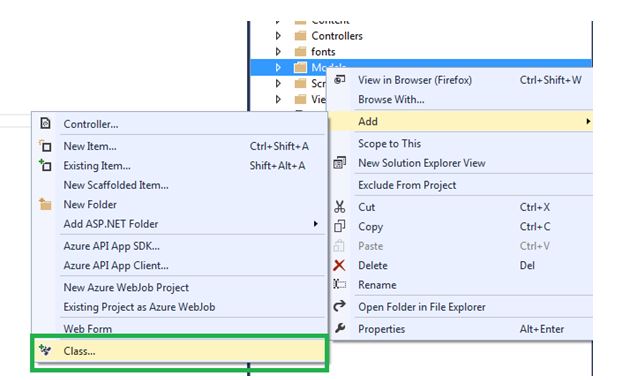Click the Existing Item icon
The width and height of the screenshot is (623, 380).
(45, 165)
